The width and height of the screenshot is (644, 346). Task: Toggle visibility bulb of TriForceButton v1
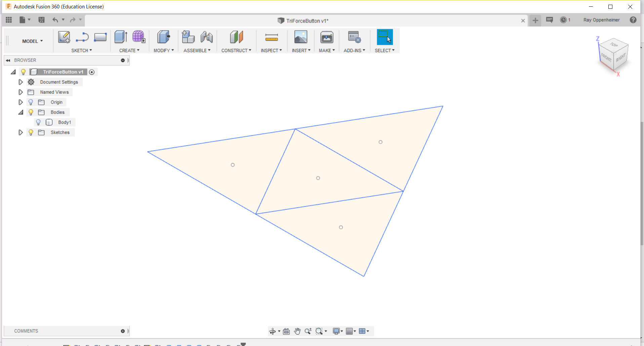tap(23, 72)
